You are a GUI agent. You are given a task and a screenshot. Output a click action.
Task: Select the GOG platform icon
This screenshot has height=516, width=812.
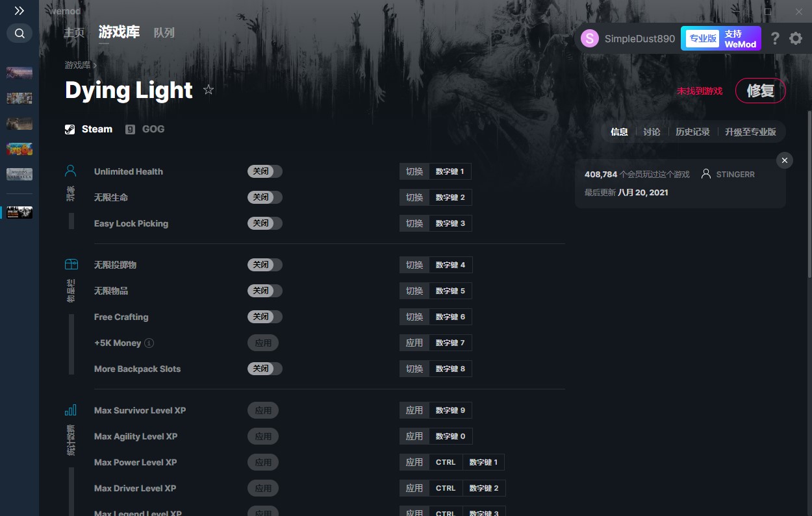coord(130,129)
